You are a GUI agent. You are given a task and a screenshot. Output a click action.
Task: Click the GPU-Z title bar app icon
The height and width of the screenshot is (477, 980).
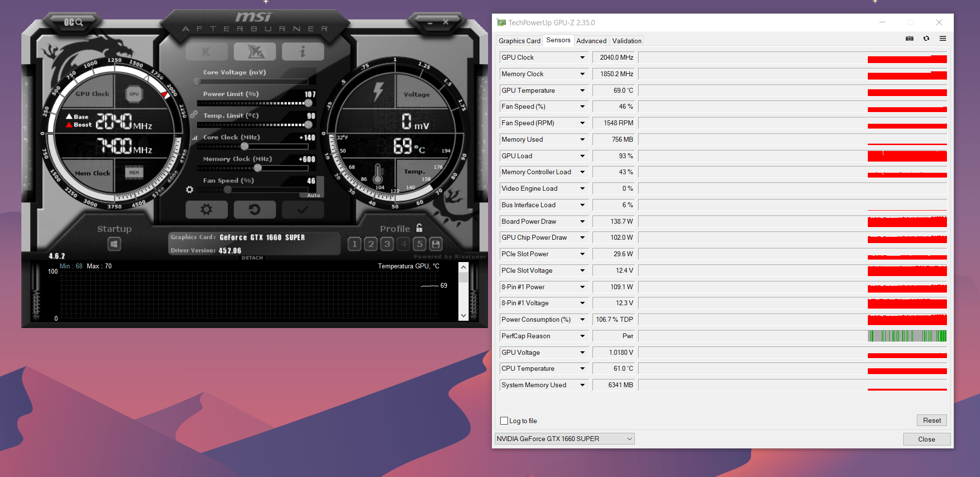[501, 23]
